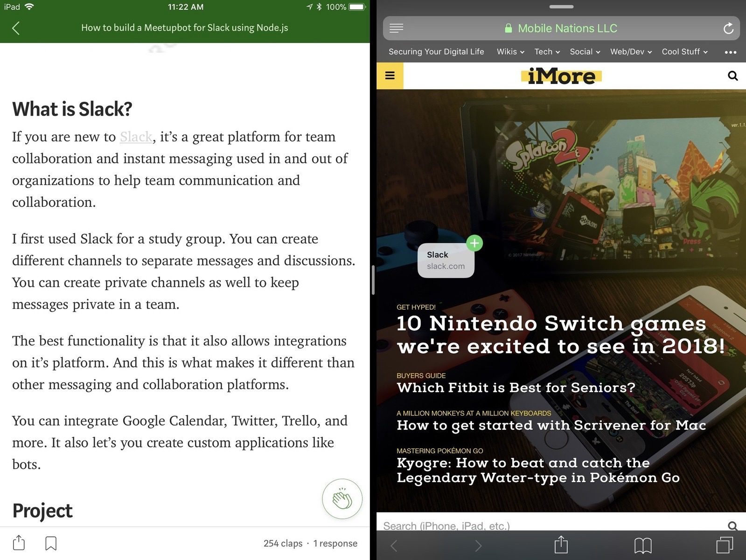Viewport: 746px width, 560px height.
Task: Open Safari Reader view icon
Action: 396,28
